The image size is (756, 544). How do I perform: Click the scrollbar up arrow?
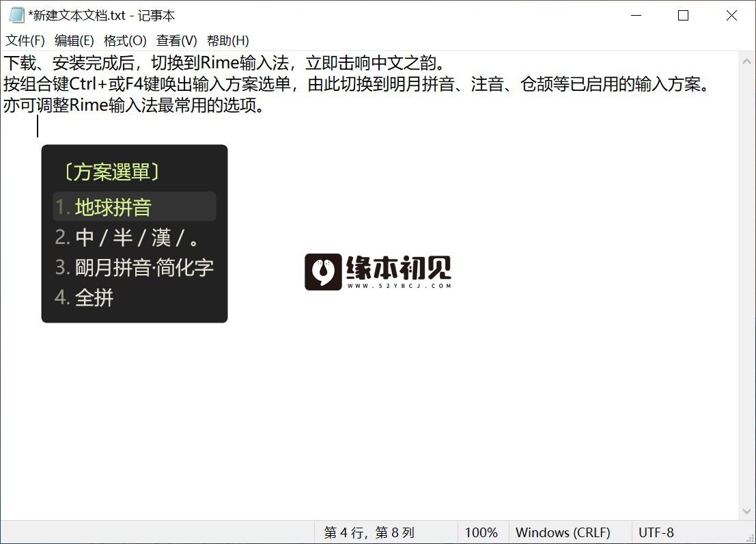click(746, 62)
